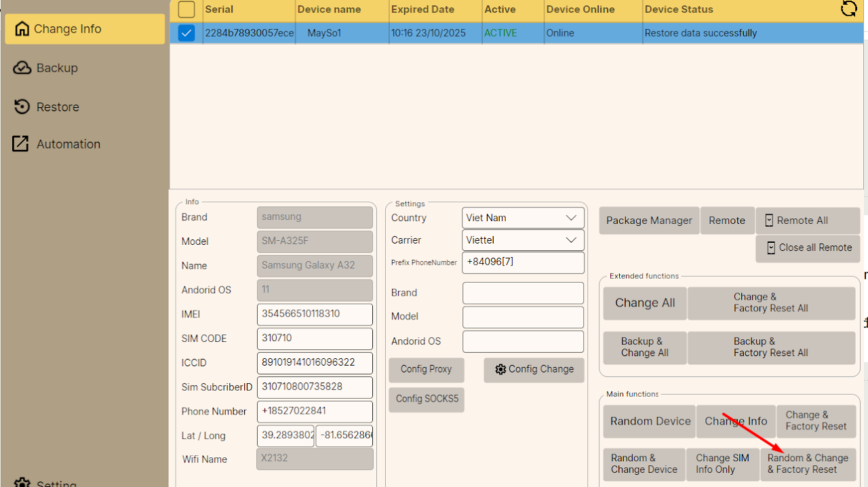Click the IMEI input field

pyautogui.click(x=315, y=314)
